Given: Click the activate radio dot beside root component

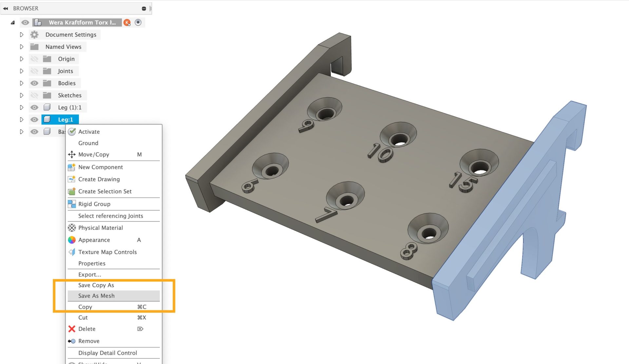Looking at the screenshot, I should 138,23.
